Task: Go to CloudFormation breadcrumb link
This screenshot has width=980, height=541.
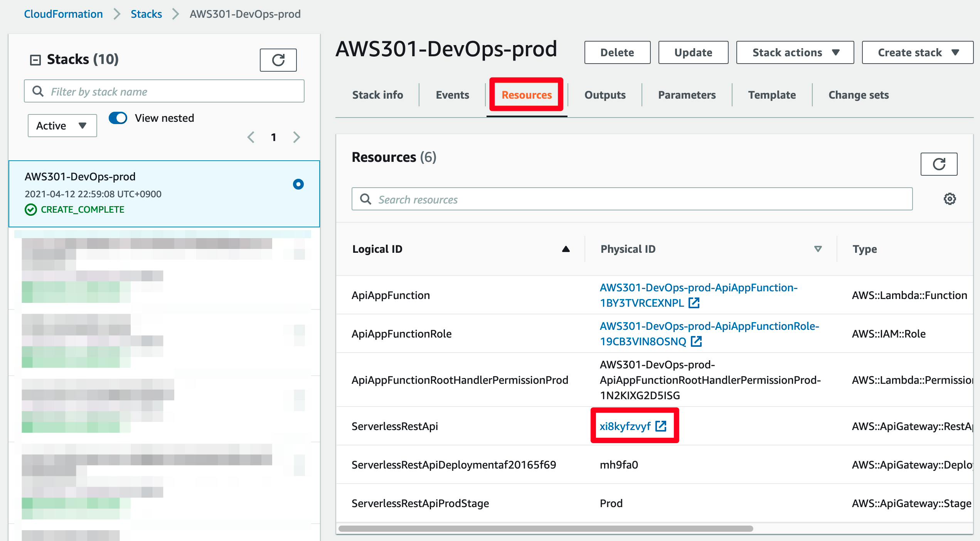Action: 63,14
